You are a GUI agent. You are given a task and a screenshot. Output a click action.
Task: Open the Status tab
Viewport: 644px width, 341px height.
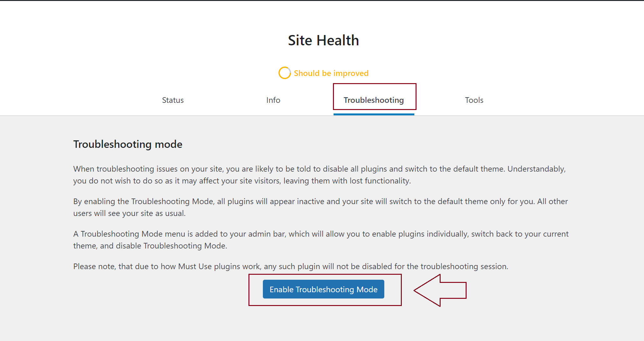pyautogui.click(x=173, y=100)
